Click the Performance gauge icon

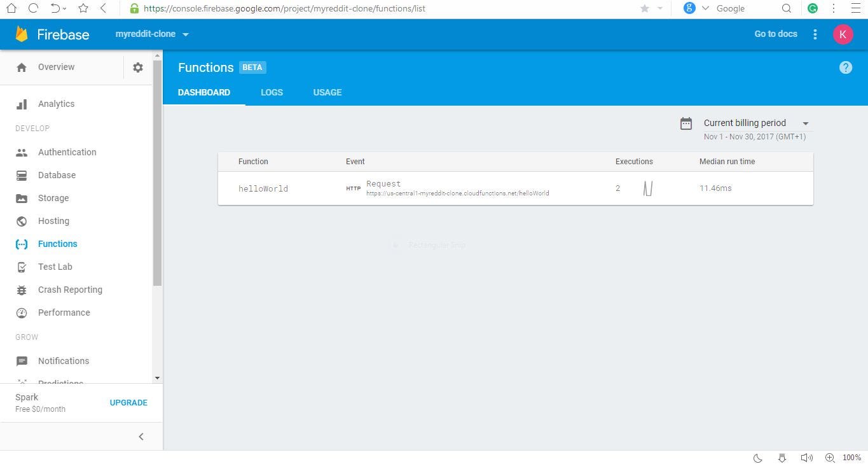pyautogui.click(x=22, y=313)
